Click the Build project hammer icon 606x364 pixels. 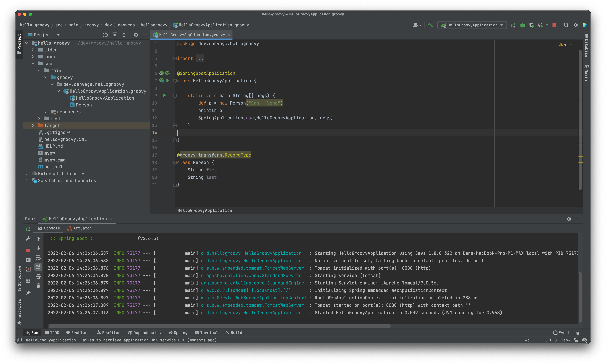430,25
